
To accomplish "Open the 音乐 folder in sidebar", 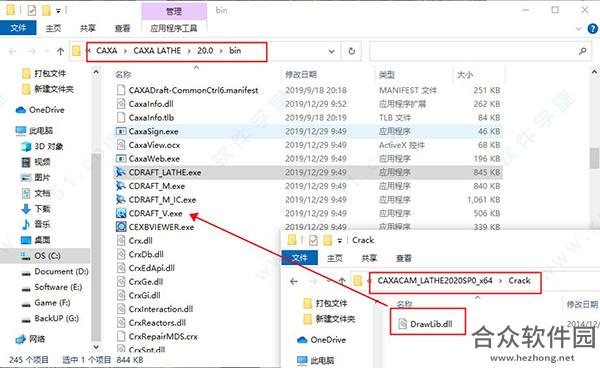I will pos(42,225).
